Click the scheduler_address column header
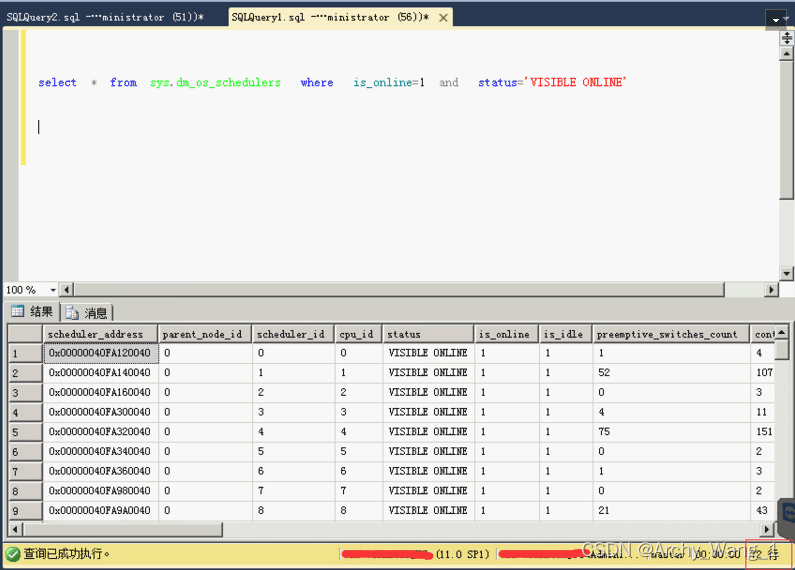 100,334
